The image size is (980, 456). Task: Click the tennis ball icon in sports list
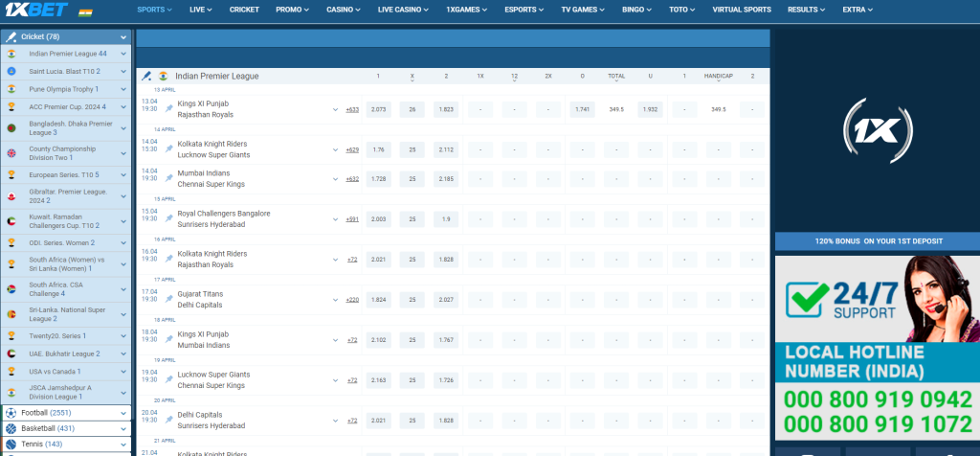11,445
